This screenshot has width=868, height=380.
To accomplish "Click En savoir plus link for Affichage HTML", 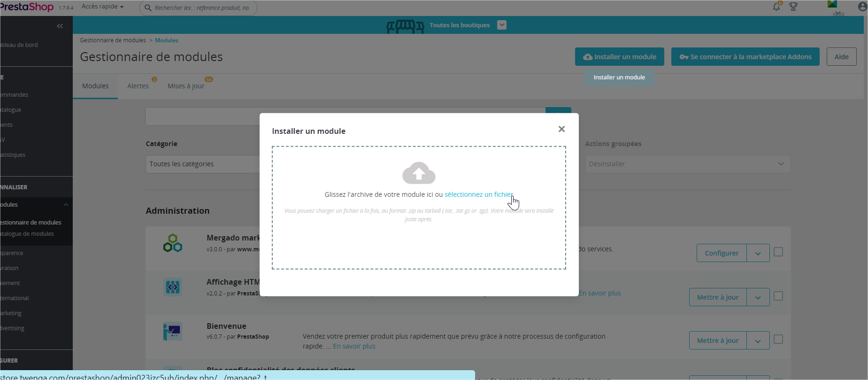I will (x=599, y=293).
